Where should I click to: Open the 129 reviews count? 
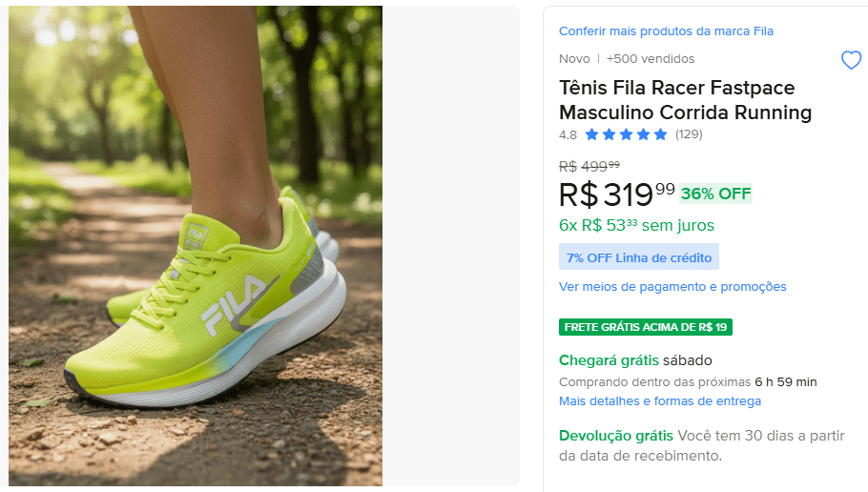(689, 134)
